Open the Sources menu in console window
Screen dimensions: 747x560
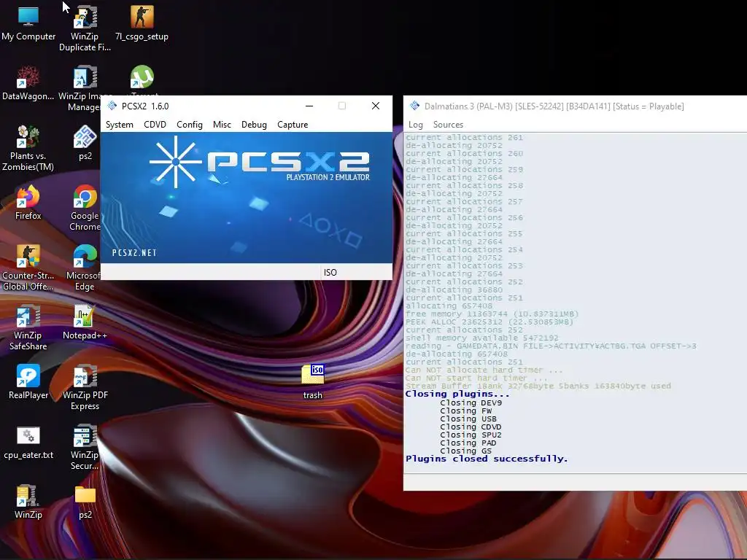pos(448,125)
